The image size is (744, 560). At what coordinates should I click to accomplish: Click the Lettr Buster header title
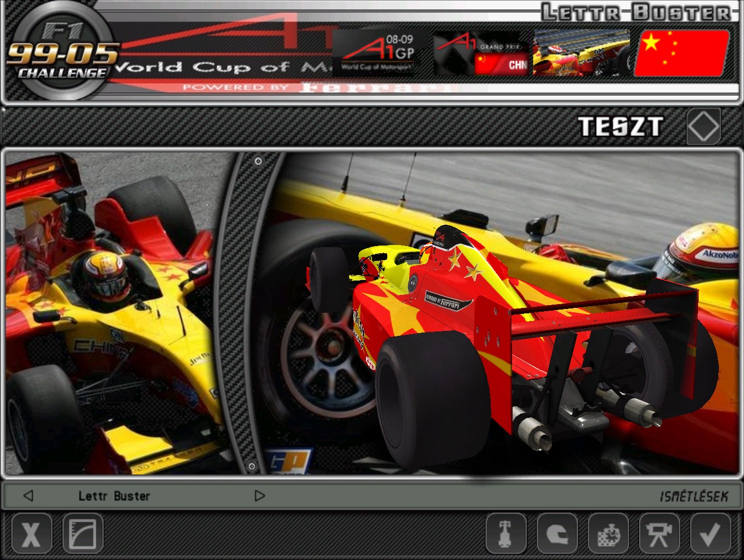[636, 12]
